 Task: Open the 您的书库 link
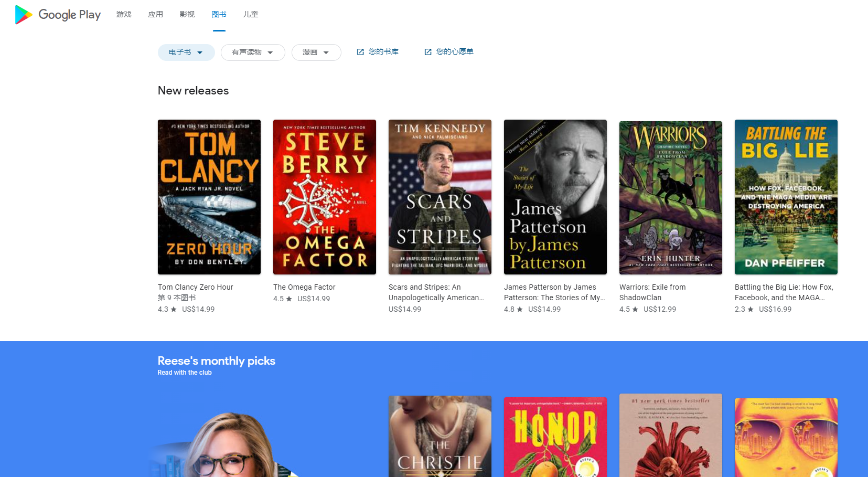click(383, 52)
